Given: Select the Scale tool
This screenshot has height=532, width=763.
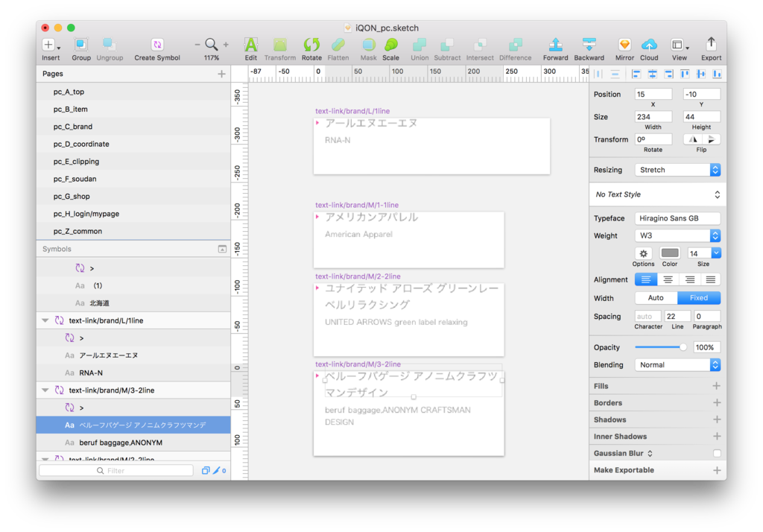Looking at the screenshot, I should pyautogui.click(x=390, y=45).
